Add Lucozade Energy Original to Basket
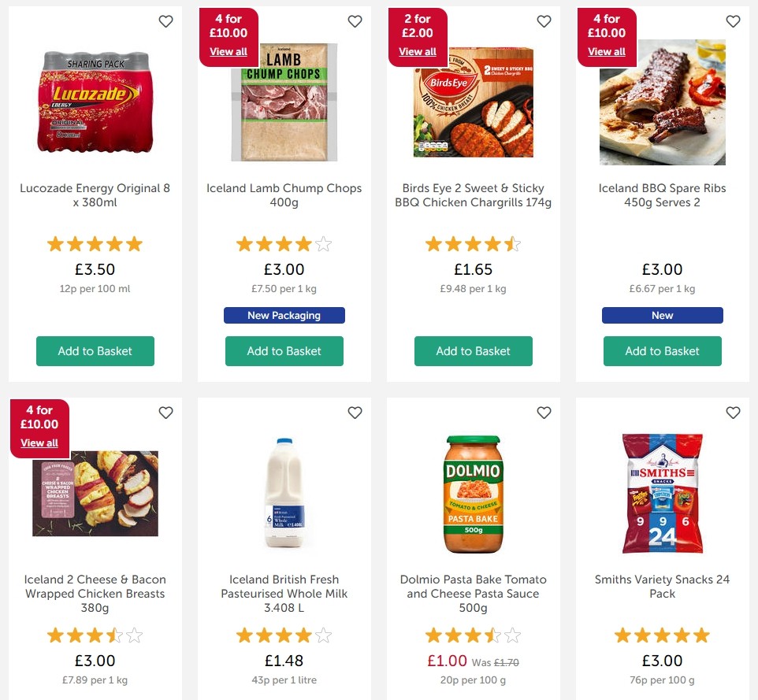The image size is (758, 700). point(95,351)
